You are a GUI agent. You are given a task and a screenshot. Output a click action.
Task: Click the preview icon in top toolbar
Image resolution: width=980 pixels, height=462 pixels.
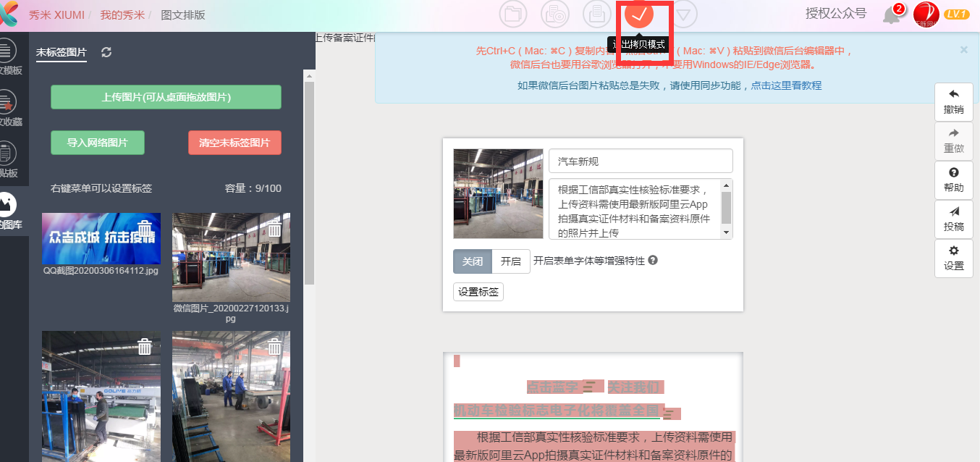pos(554,14)
